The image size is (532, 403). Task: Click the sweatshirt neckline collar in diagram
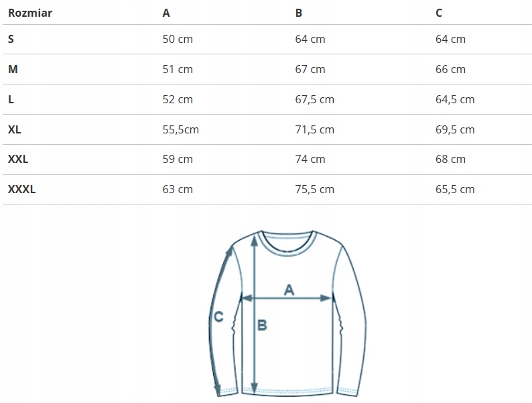click(x=287, y=241)
